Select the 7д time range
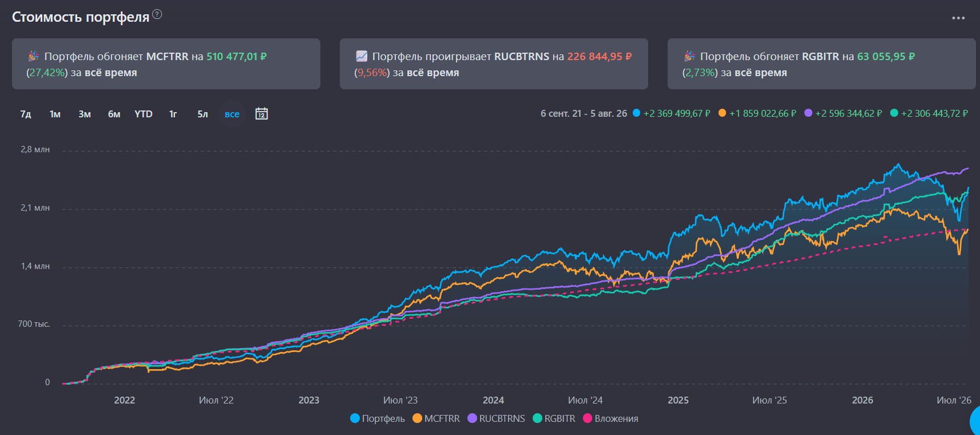 point(26,114)
